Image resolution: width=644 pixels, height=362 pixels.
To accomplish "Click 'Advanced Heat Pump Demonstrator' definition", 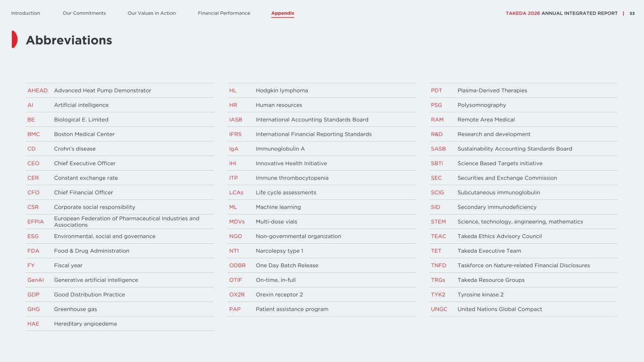I will tap(103, 90).
